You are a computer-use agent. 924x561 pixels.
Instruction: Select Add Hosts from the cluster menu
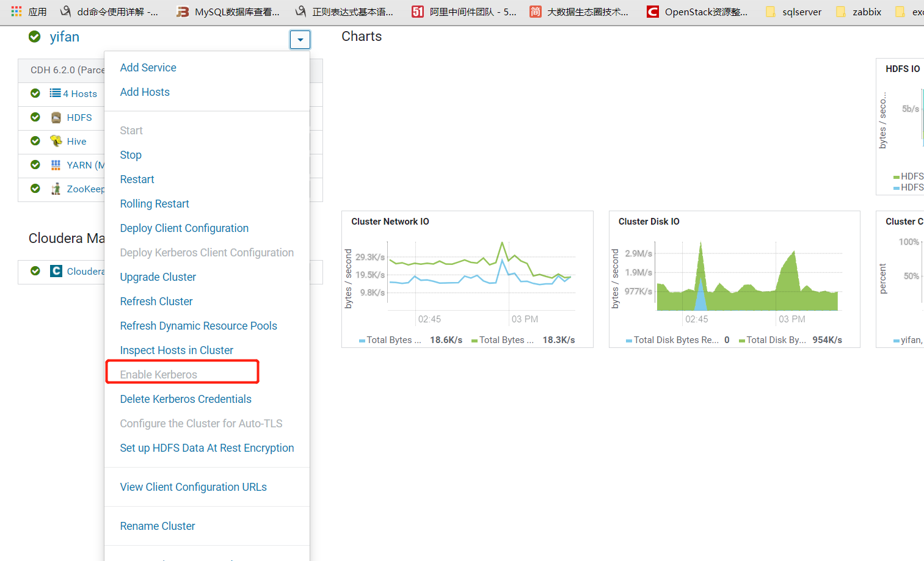coord(145,92)
